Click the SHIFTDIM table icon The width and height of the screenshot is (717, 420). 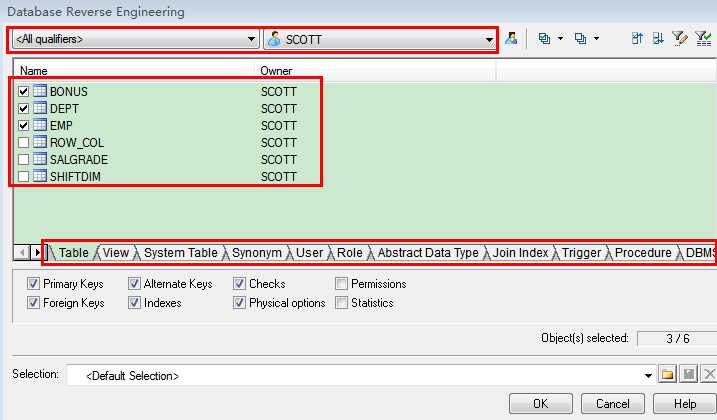click(x=40, y=176)
